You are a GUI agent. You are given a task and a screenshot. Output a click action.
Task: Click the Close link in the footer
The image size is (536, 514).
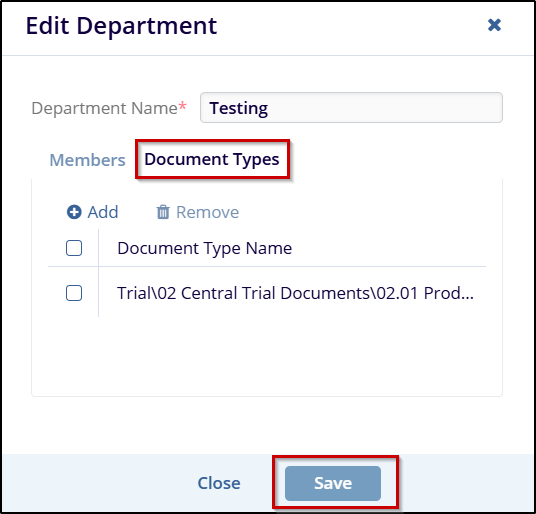click(219, 483)
